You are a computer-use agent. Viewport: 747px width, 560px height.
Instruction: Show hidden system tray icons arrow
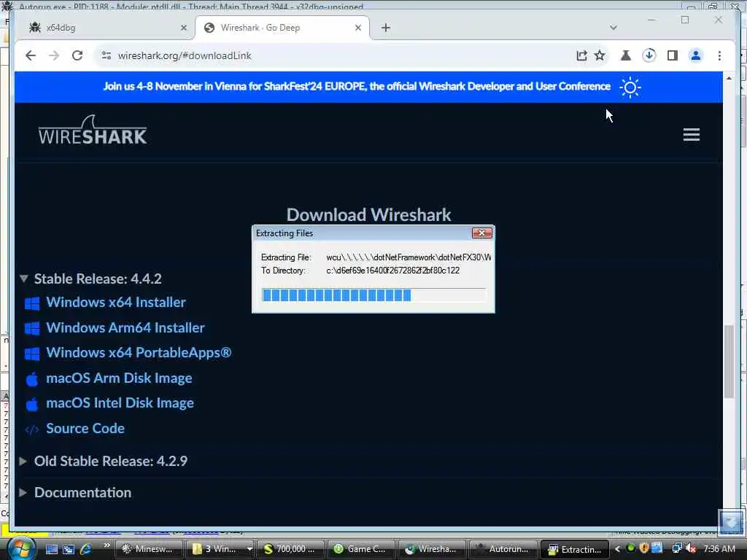pyautogui.click(x=617, y=549)
